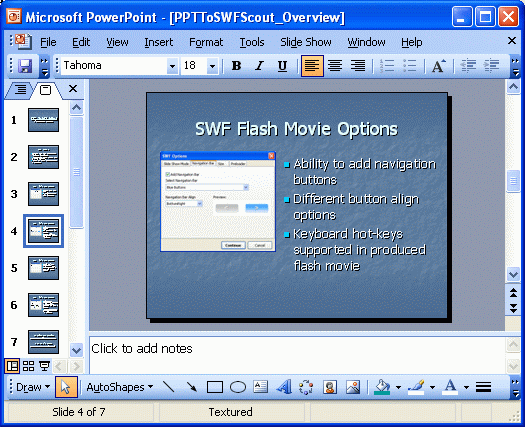The image size is (525, 427).
Task: Apply Fill Color paint bucket
Action: pyautogui.click(x=382, y=387)
